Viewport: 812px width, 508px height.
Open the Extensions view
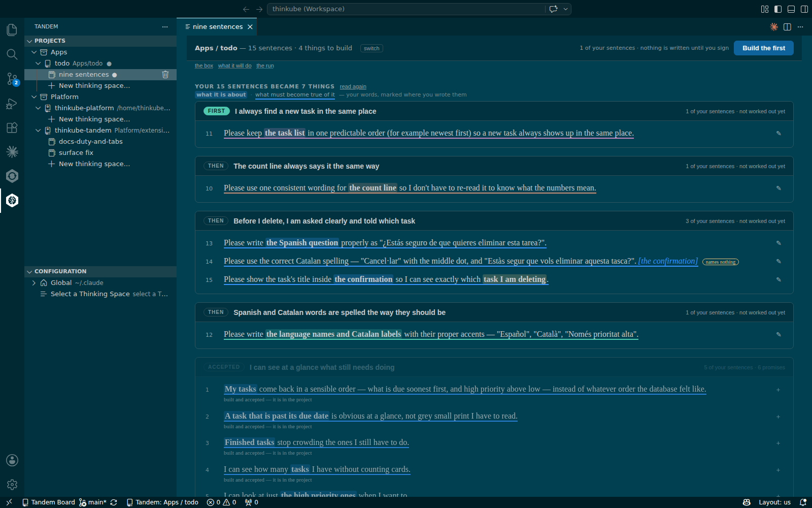(x=12, y=128)
